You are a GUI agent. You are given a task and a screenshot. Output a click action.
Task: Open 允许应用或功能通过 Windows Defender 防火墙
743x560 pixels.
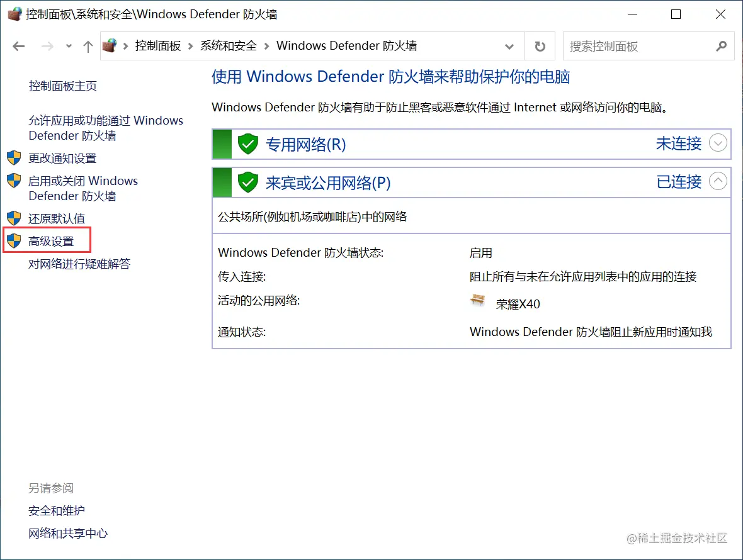(106, 128)
